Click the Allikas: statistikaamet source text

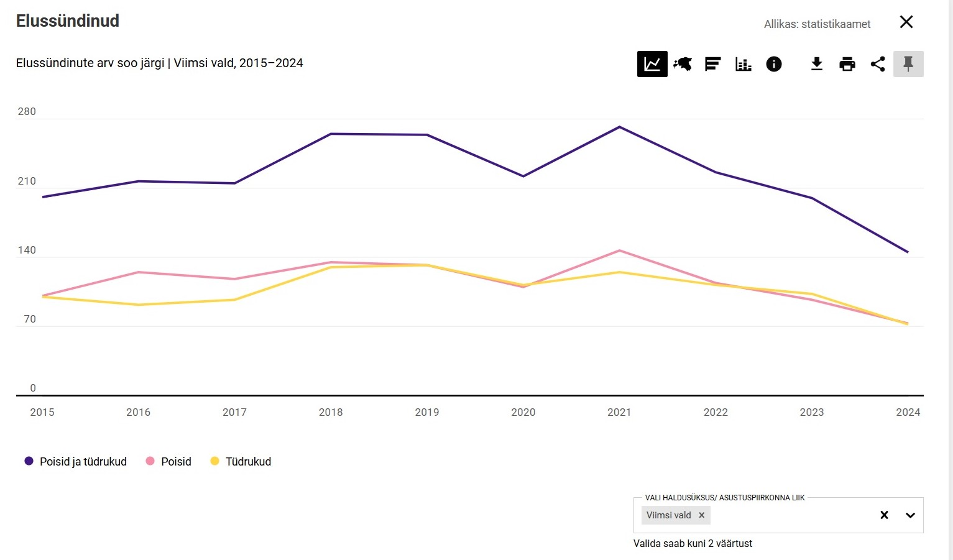click(817, 24)
